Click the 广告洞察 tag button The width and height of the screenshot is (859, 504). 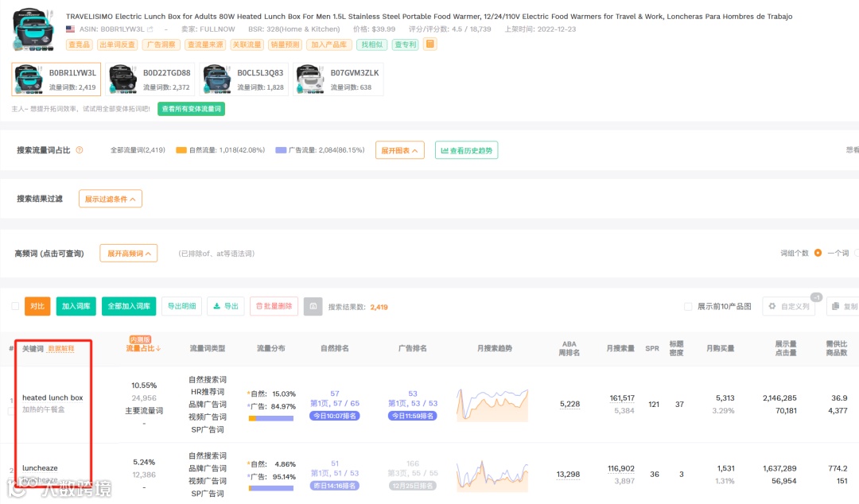point(161,45)
